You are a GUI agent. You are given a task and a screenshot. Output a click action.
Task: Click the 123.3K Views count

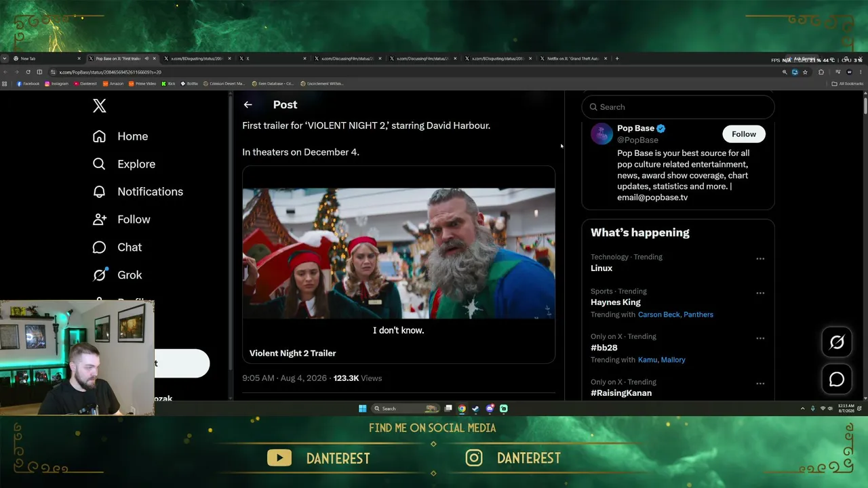(357, 378)
